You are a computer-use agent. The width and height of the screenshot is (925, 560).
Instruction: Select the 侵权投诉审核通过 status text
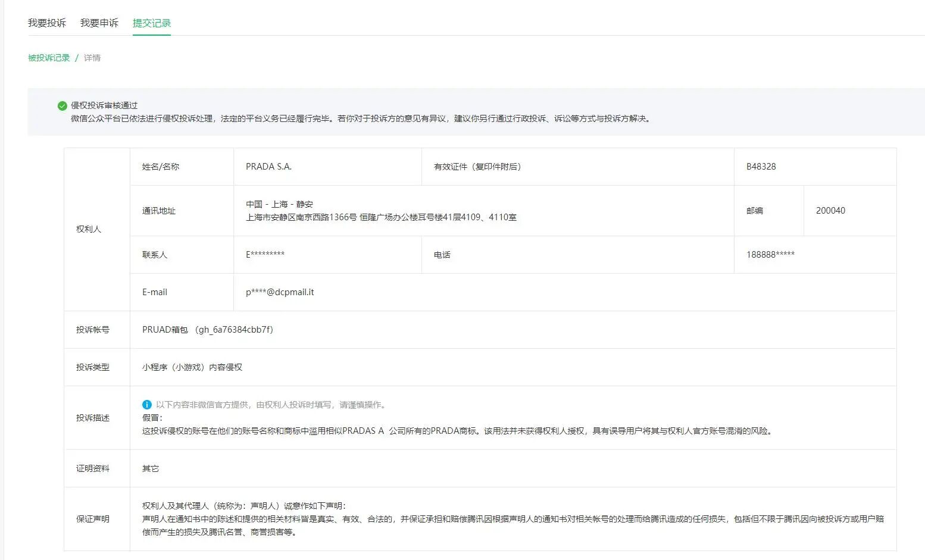click(104, 105)
